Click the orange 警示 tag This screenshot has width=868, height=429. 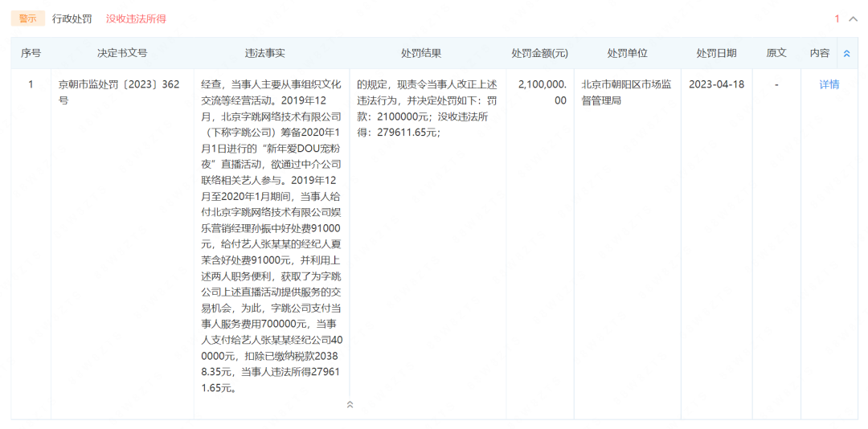pyautogui.click(x=28, y=18)
